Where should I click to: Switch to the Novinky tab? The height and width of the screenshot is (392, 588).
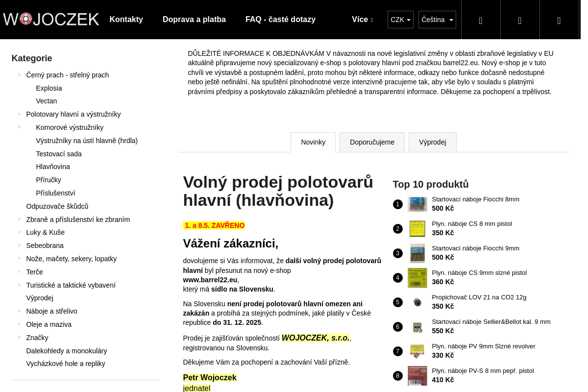313,142
